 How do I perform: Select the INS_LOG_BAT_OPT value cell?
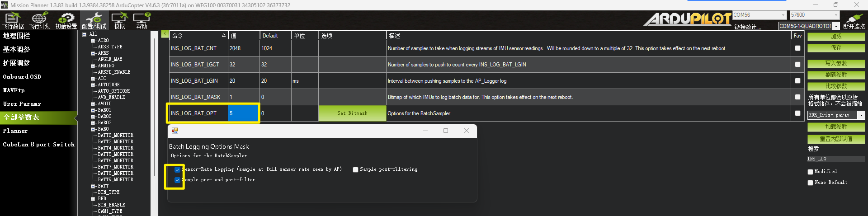coord(243,113)
